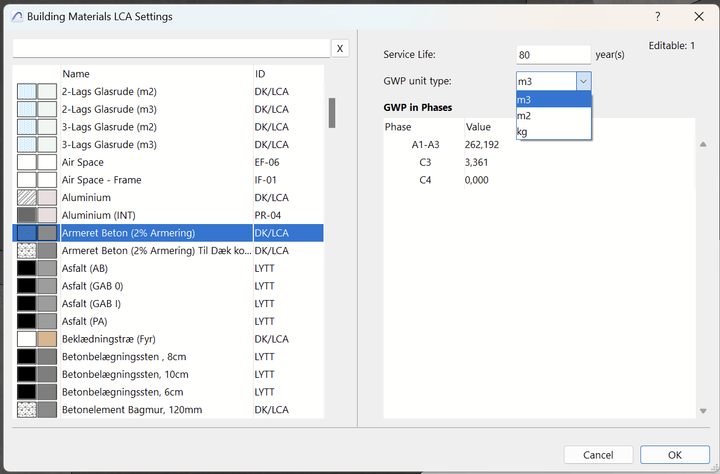Click the Service Life input field
The image size is (720, 474).
point(553,54)
